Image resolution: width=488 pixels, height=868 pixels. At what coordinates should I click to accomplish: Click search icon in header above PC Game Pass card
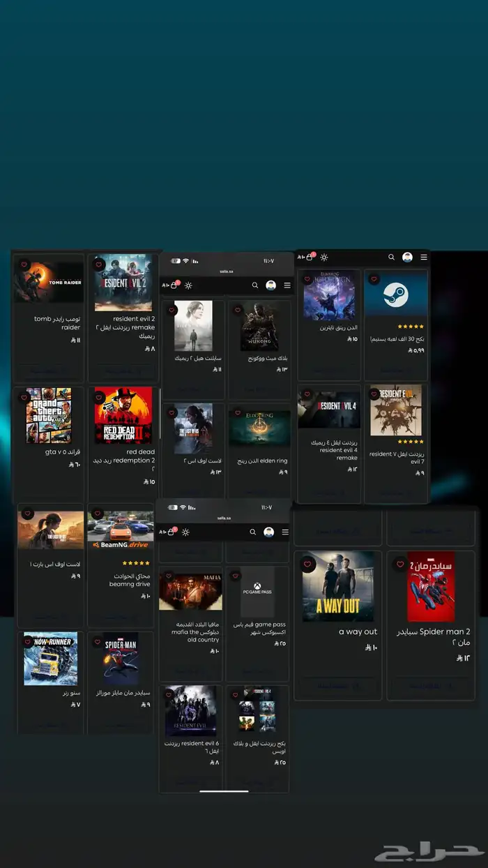253,532
